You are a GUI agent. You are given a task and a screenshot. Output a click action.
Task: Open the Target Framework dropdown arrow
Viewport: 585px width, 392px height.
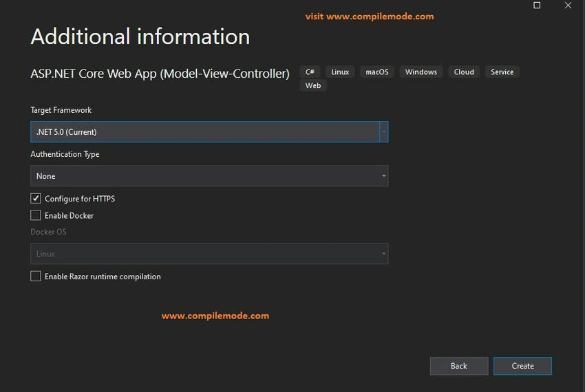(x=383, y=131)
